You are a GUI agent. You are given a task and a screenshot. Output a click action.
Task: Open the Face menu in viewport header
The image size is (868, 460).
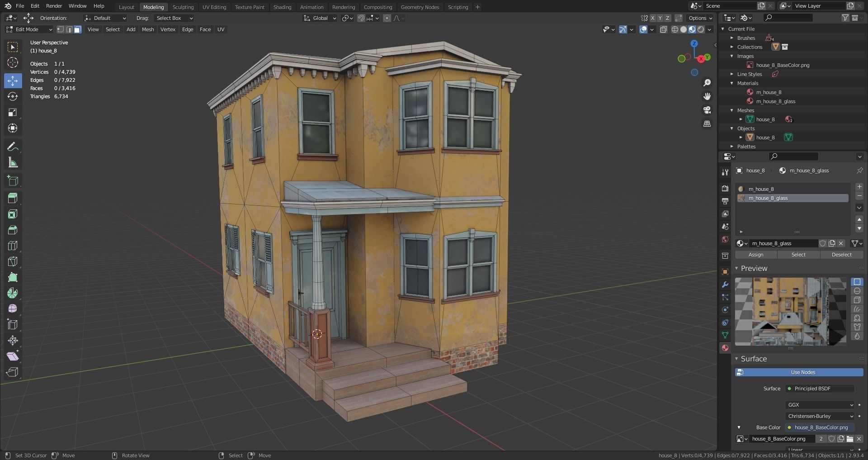coord(205,29)
